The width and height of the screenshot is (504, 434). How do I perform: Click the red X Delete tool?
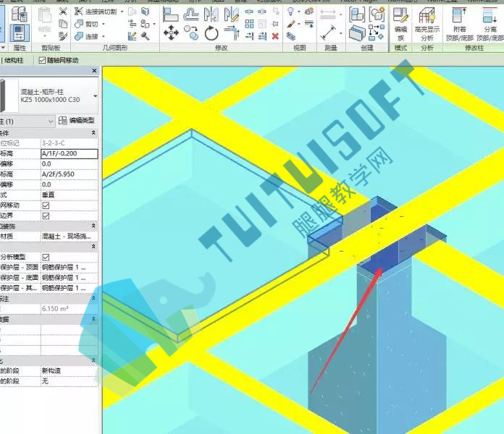pos(275,36)
